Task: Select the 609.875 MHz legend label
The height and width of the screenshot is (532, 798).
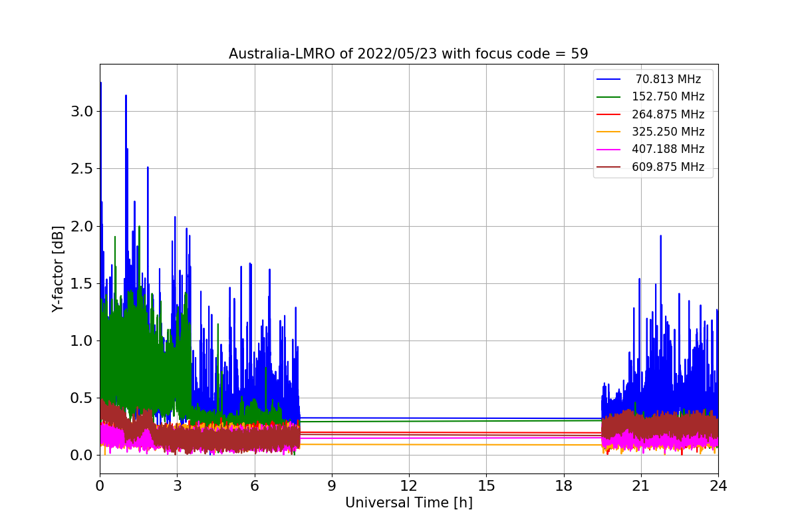Action: coord(668,167)
